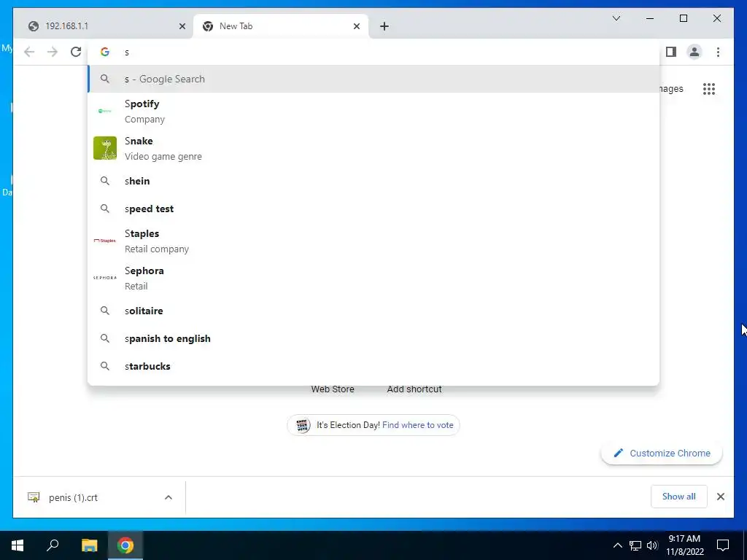Viewport: 747px width, 560px height.
Task: Select the Staples retail company suggestion
Action: 373,241
